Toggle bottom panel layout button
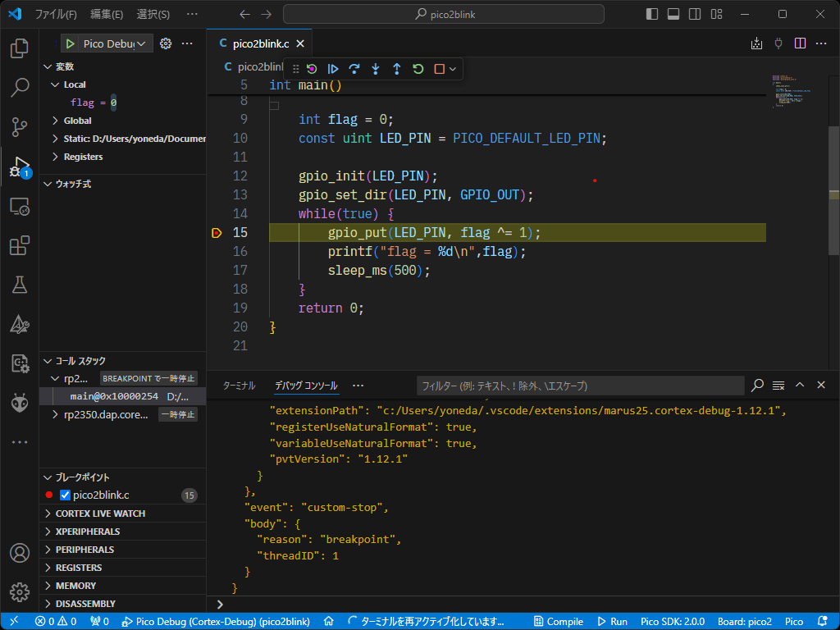 pyautogui.click(x=673, y=14)
